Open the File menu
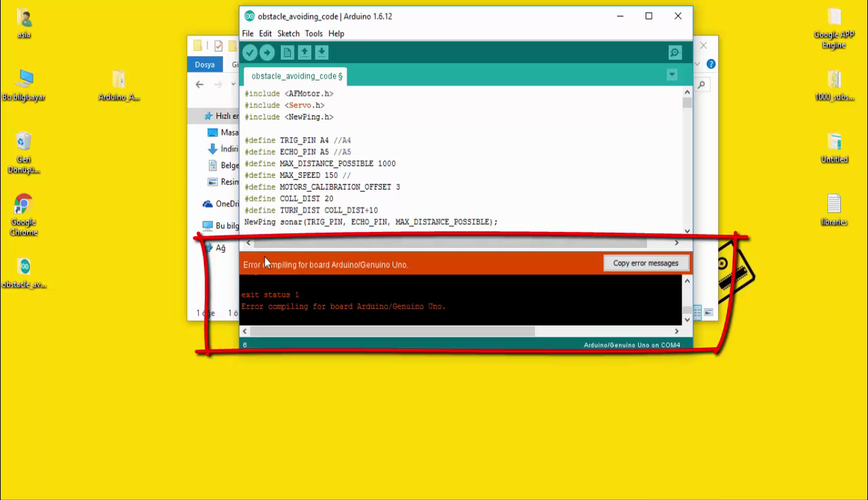Viewport: 868px width, 500px height. click(248, 33)
